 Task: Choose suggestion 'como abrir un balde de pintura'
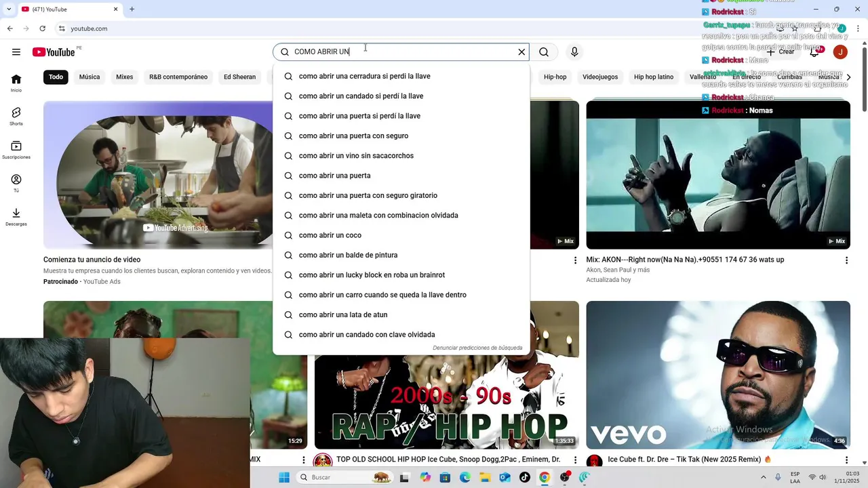pyautogui.click(x=401, y=256)
